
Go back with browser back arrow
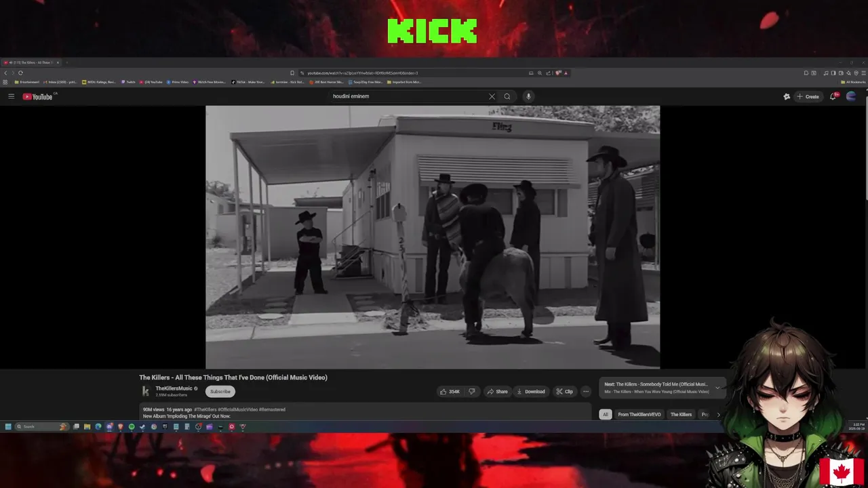(x=5, y=73)
